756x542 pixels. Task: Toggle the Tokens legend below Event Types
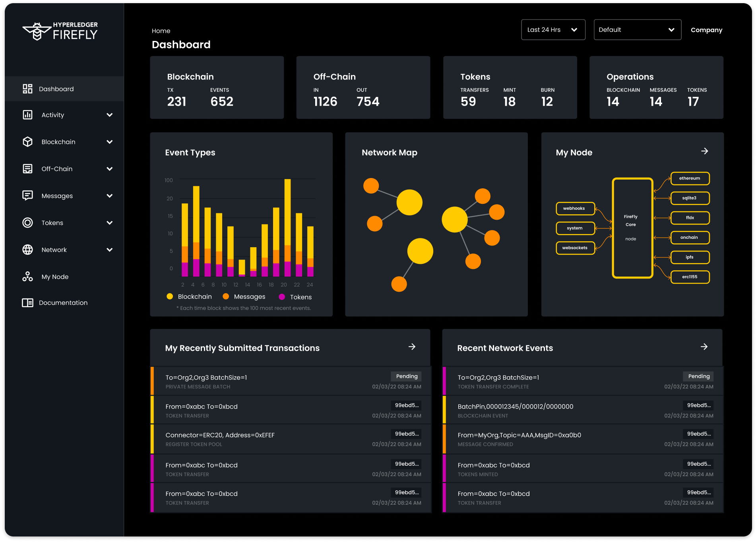point(296,296)
